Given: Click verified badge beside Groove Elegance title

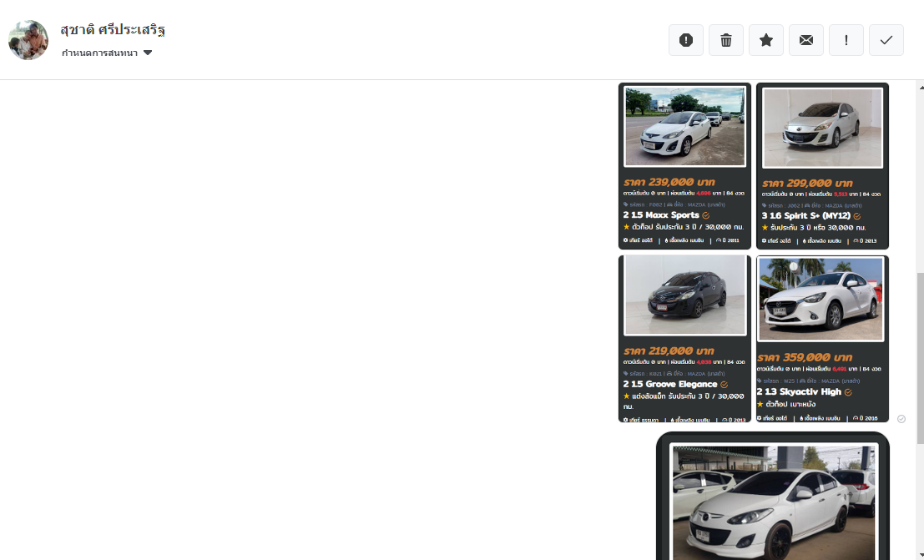Looking at the screenshot, I should coord(725,385).
